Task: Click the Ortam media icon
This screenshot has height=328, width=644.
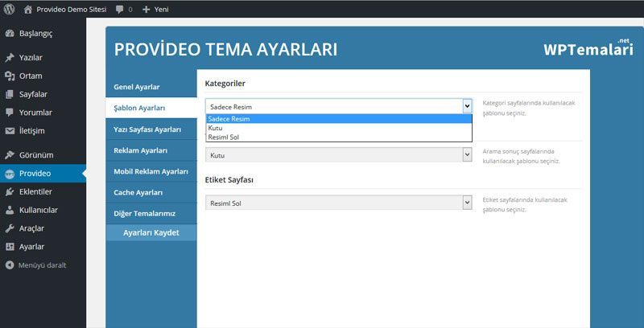Action: pyautogui.click(x=10, y=76)
